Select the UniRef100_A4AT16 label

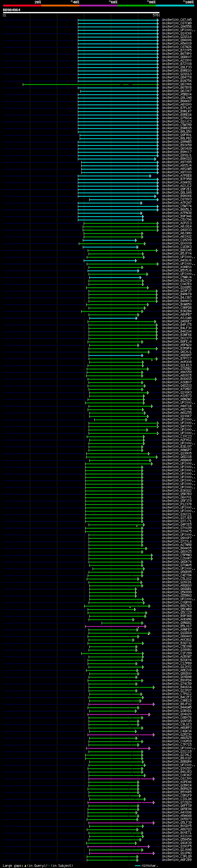tap(177, 406)
